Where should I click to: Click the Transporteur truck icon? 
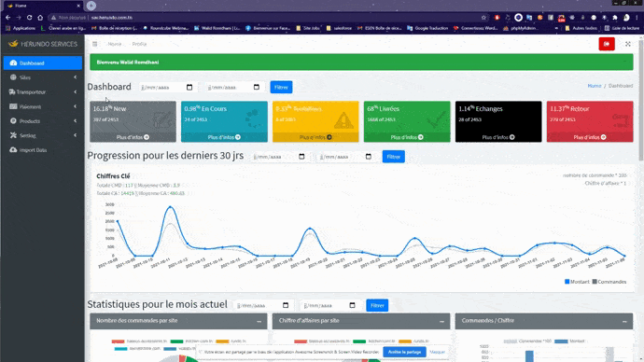pyautogui.click(x=12, y=92)
